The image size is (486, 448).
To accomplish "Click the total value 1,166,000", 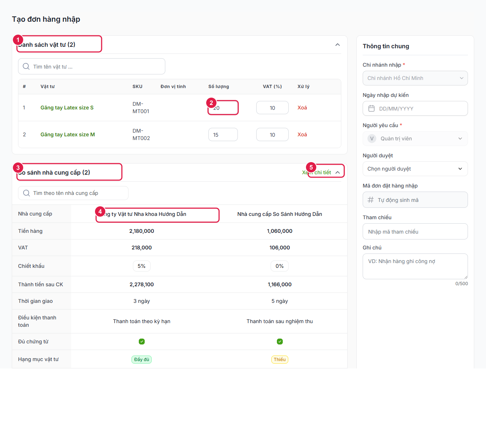I will pyautogui.click(x=280, y=284).
